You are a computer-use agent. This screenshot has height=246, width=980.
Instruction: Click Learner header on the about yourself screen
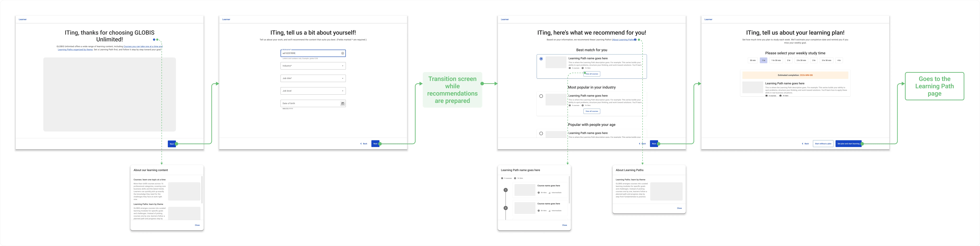pyautogui.click(x=226, y=19)
